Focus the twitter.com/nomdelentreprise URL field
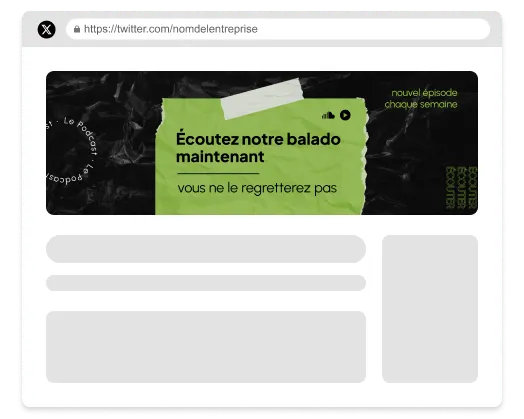 coord(278,29)
